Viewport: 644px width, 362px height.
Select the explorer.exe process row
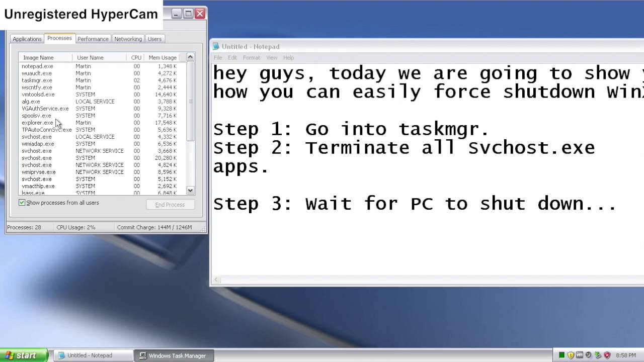pos(37,123)
